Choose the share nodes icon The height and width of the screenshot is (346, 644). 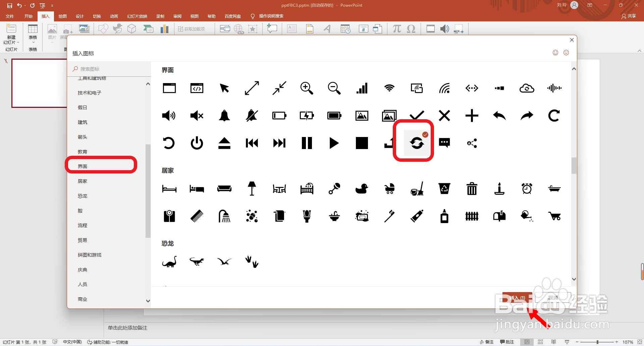(x=472, y=143)
